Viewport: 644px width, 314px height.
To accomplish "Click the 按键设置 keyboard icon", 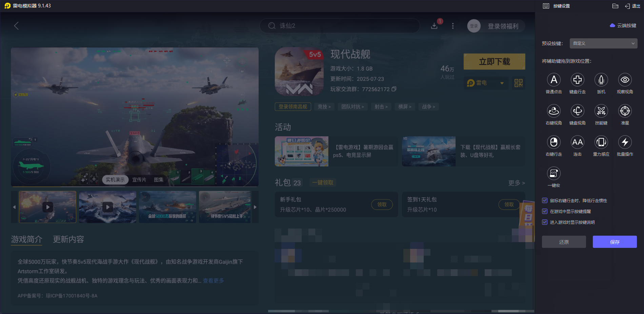I will tap(546, 6).
